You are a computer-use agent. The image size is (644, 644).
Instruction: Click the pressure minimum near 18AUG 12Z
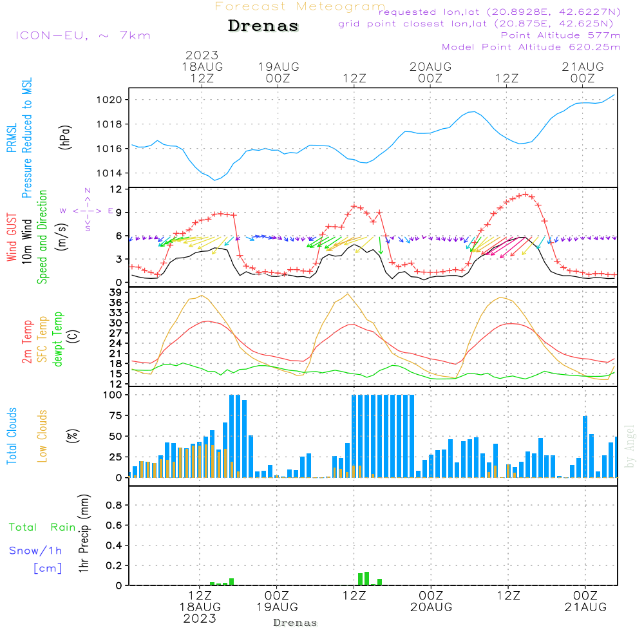214,180
